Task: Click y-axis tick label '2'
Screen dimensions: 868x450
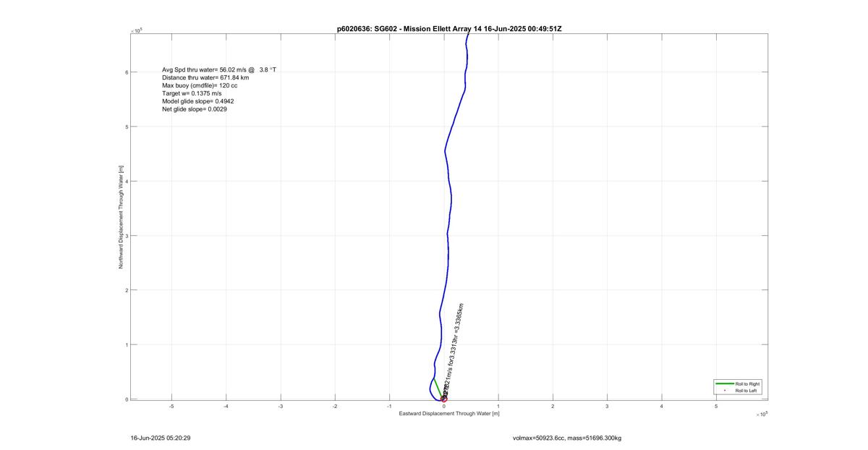Action: click(127, 290)
